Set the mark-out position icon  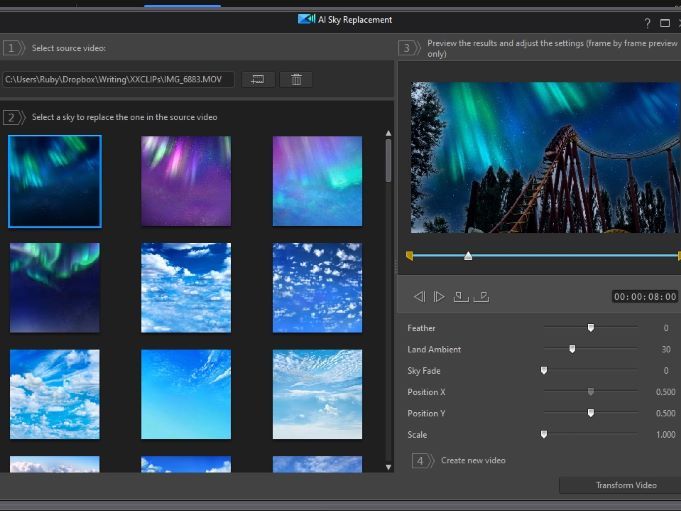tap(482, 296)
